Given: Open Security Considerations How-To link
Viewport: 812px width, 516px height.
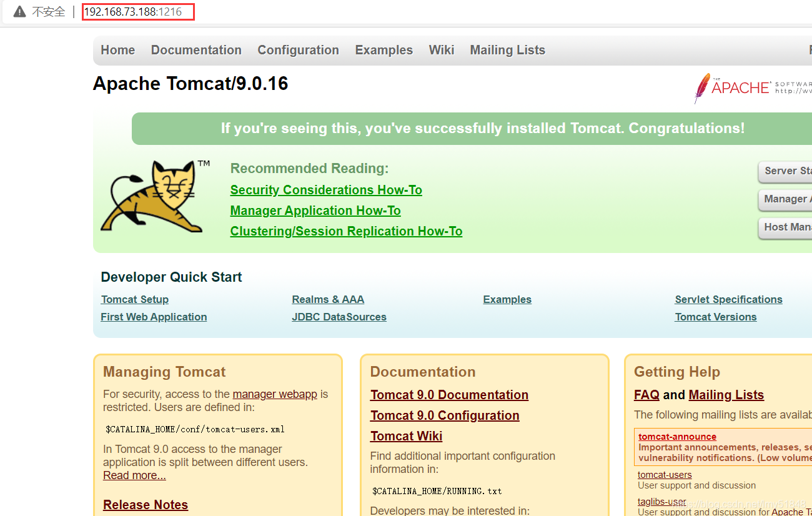Looking at the screenshot, I should point(326,190).
